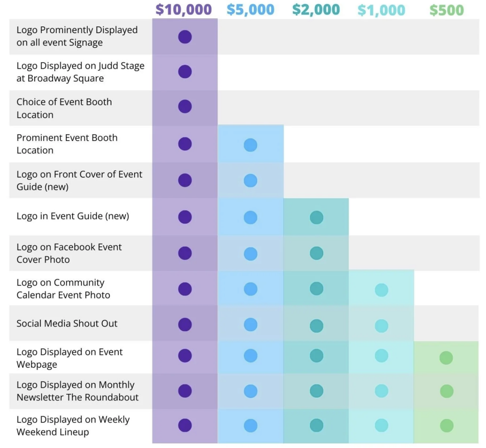The height and width of the screenshot is (448, 486).
Task: Select the $10,000 sponsorship tier header
Action: (183, 10)
